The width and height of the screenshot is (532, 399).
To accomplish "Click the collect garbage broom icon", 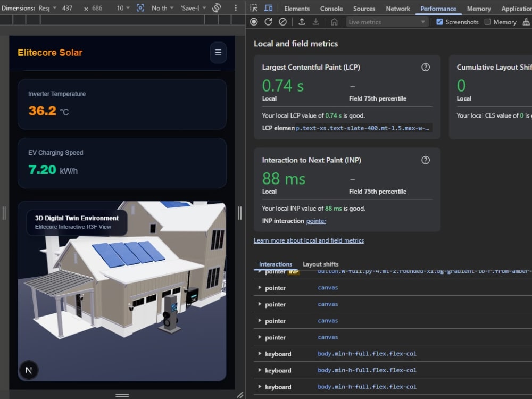I will click(x=526, y=22).
